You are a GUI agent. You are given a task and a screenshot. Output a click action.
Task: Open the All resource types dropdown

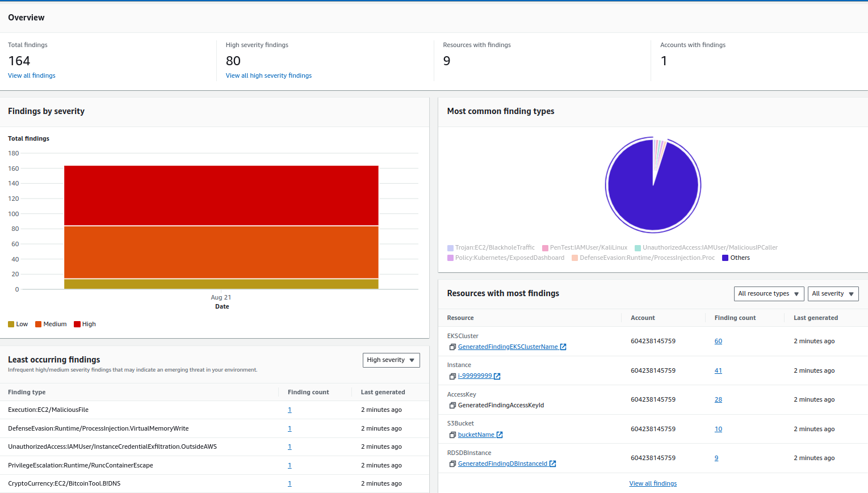pyautogui.click(x=769, y=294)
